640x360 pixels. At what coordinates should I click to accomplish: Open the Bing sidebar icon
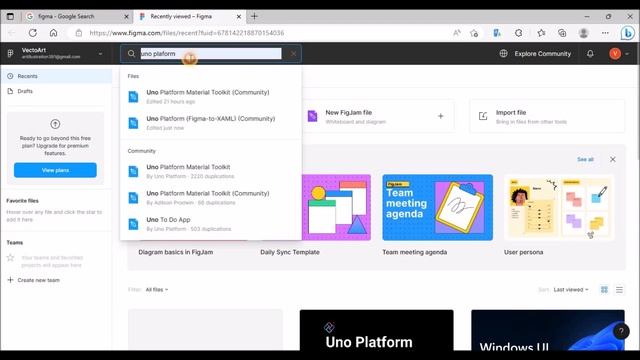(627, 33)
